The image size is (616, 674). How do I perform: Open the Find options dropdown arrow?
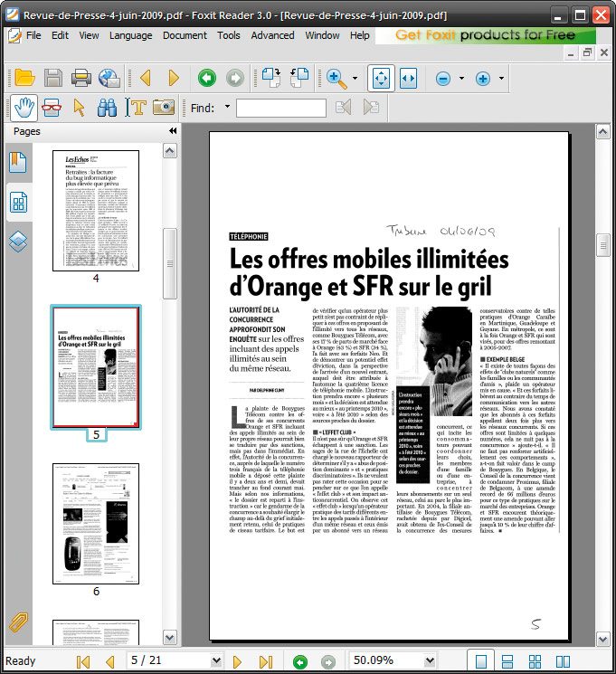tap(227, 107)
